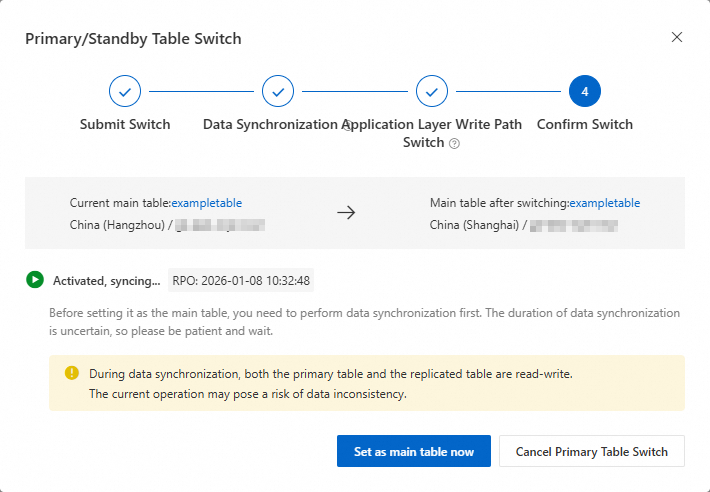Open the current main table exampletable link
The image size is (710, 492).
(x=207, y=203)
